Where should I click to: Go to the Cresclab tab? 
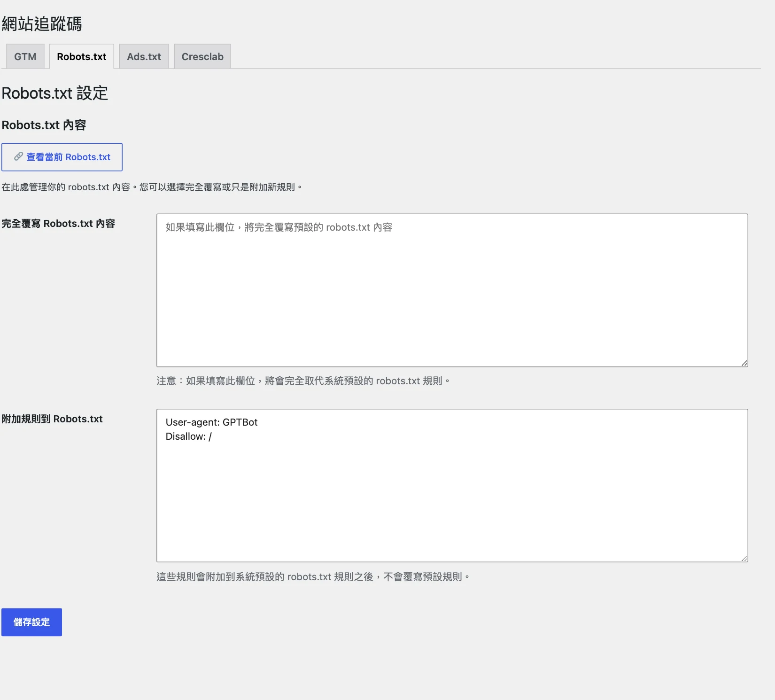(x=202, y=56)
